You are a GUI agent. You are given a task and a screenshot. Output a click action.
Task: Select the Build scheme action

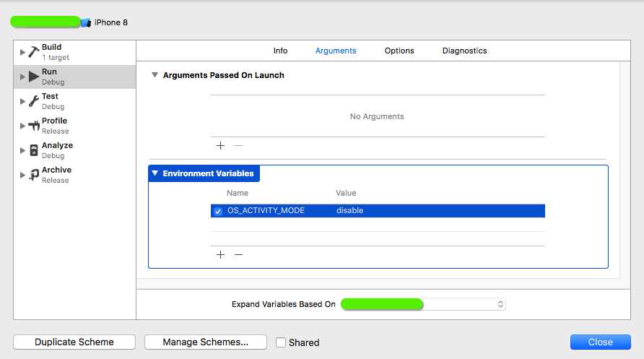pyautogui.click(x=75, y=52)
